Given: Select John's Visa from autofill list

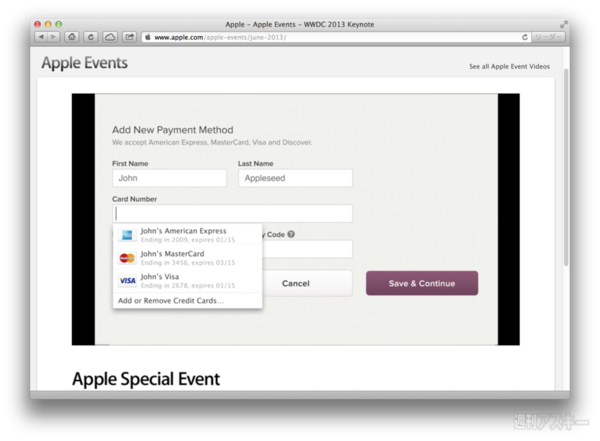Looking at the screenshot, I should [188, 281].
